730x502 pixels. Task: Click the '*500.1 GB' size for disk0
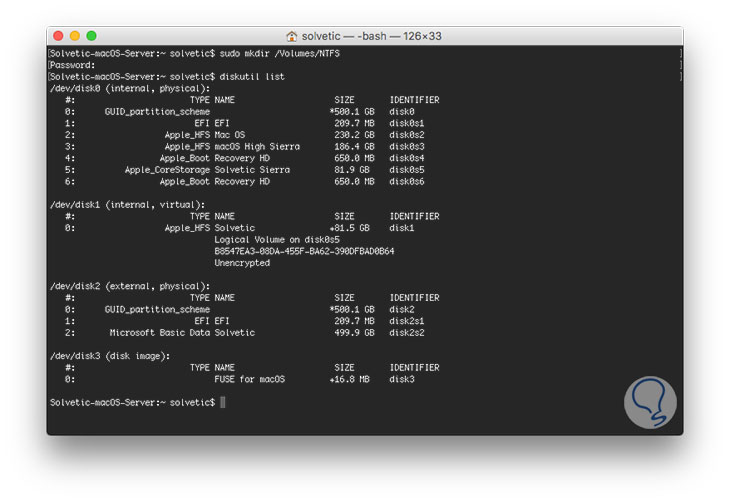click(352, 112)
